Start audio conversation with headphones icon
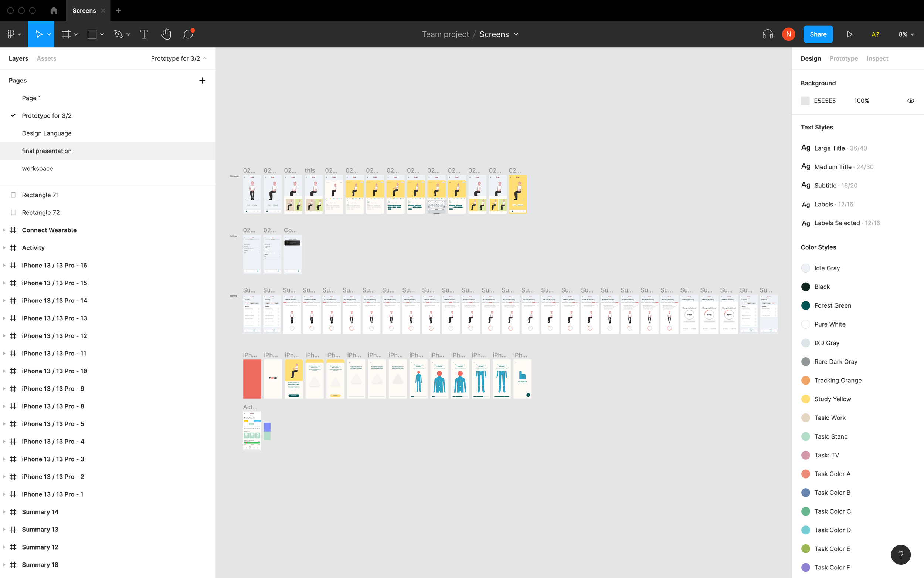924x578 pixels. [767, 34]
